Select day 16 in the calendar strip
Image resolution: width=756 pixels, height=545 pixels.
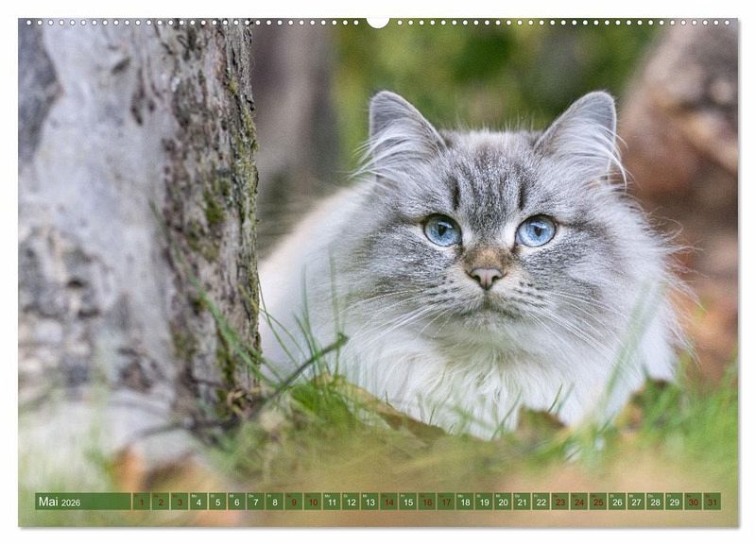[x=427, y=502]
